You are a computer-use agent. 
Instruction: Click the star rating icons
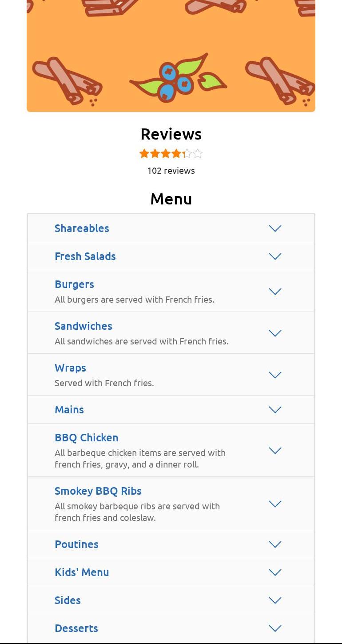coord(171,154)
